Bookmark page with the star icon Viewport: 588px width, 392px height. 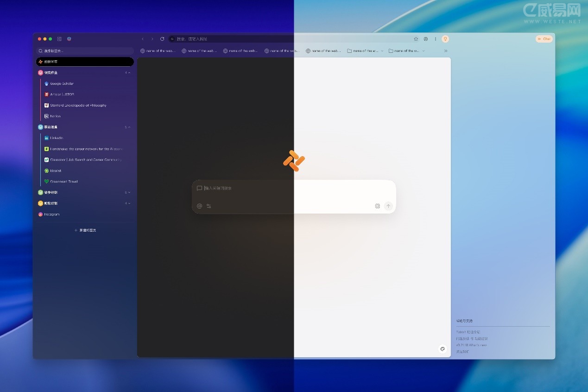point(416,39)
